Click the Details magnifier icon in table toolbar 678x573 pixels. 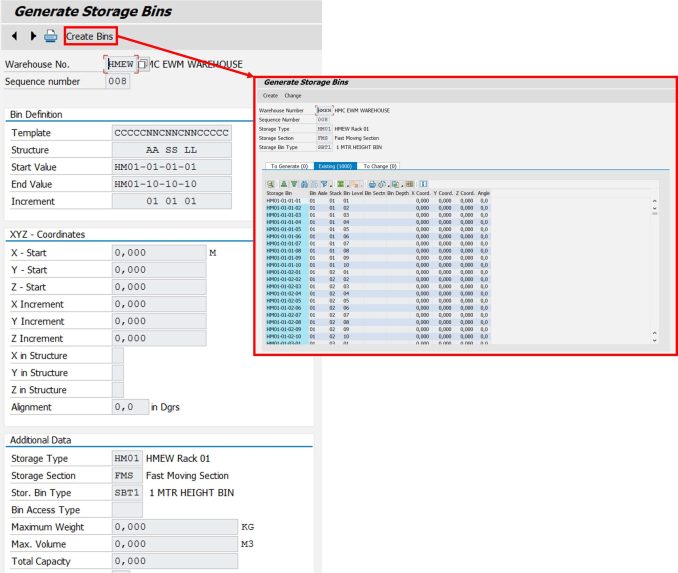click(x=271, y=184)
